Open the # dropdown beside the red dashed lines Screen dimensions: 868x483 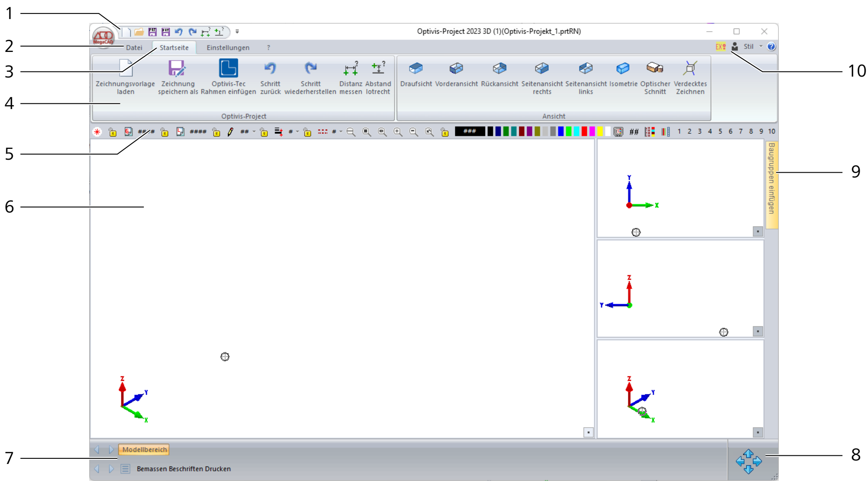[x=341, y=132]
